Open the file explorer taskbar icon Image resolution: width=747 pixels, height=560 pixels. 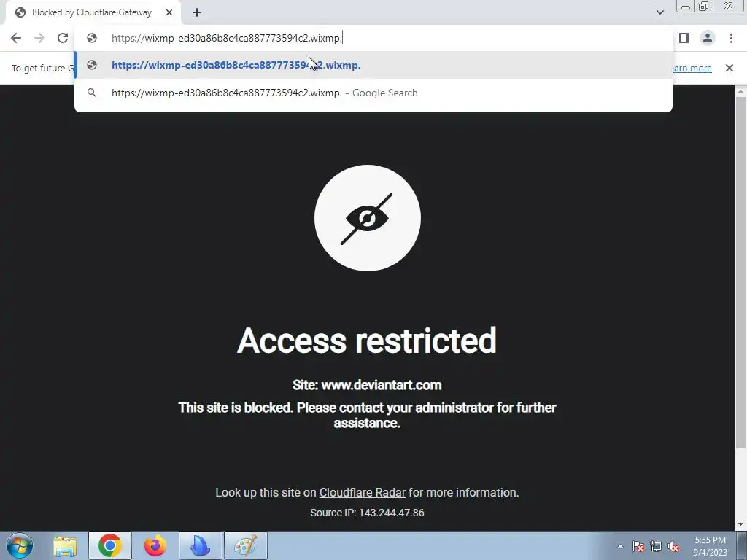pos(65,545)
